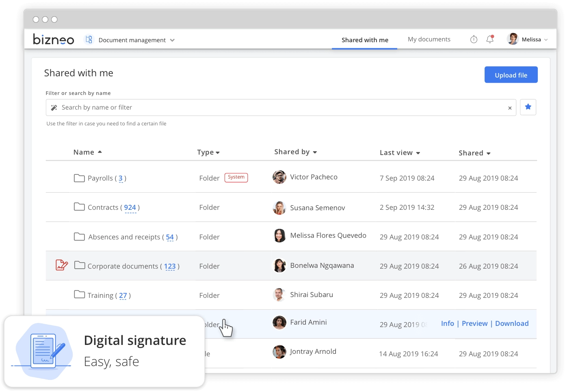Click the name Susana Semenov
The image size is (567, 392).
(x=318, y=208)
